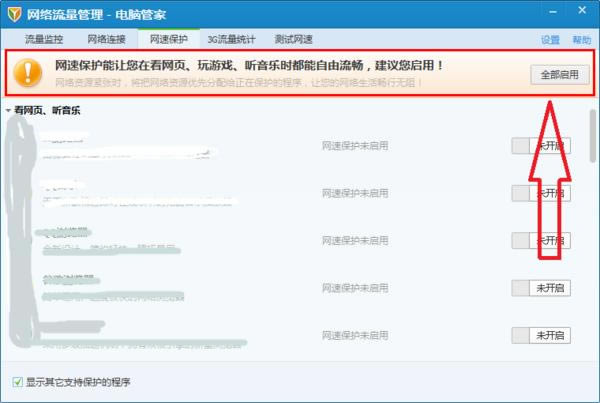Switch to the 网络连接 tab
The image size is (600, 403).
(106, 39)
